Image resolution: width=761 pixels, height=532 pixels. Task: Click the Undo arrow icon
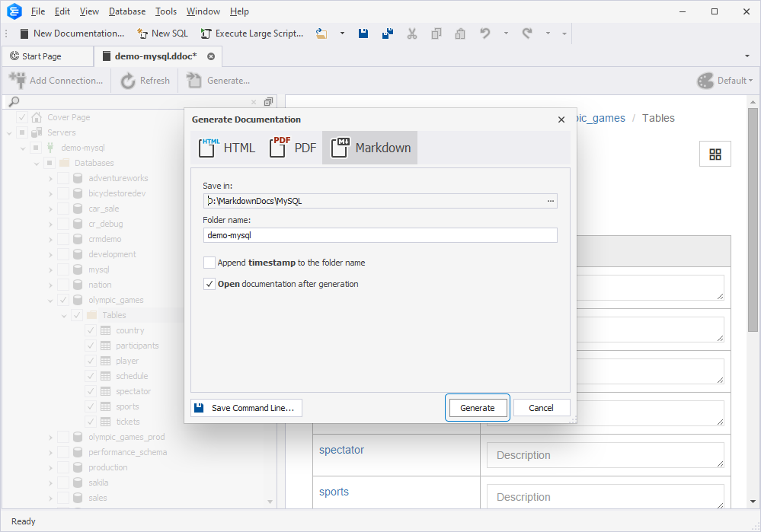[x=484, y=33]
